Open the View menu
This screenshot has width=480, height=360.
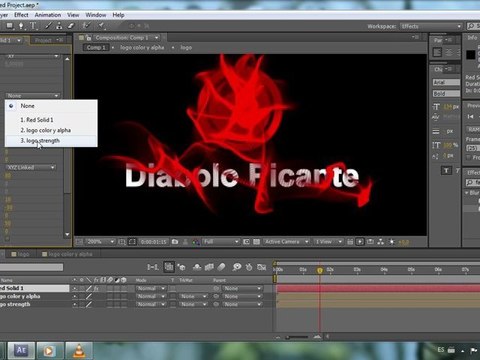(x=73, y=15)
